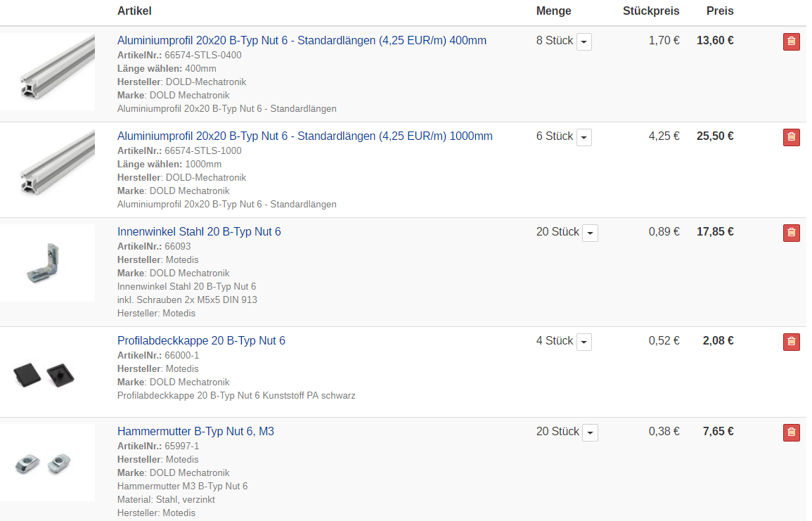Open Profilabdeckkappe 20 B-Typ product page

201,341
